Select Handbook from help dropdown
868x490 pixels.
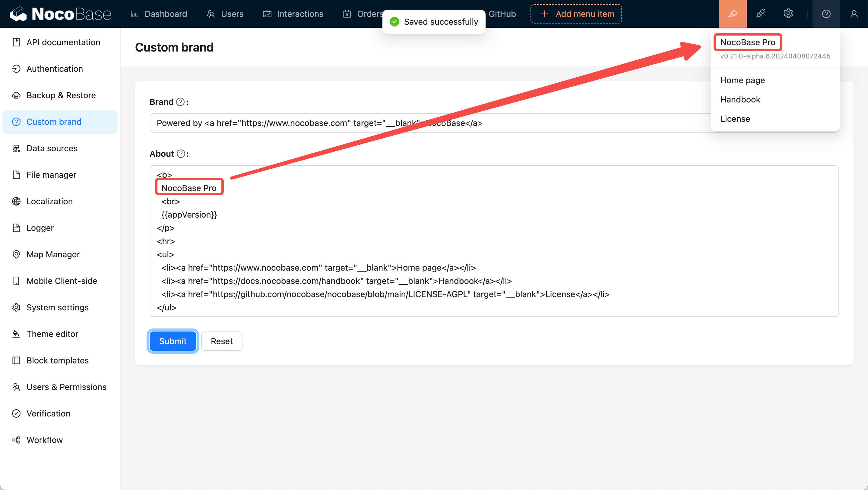[x=740, y=99]
